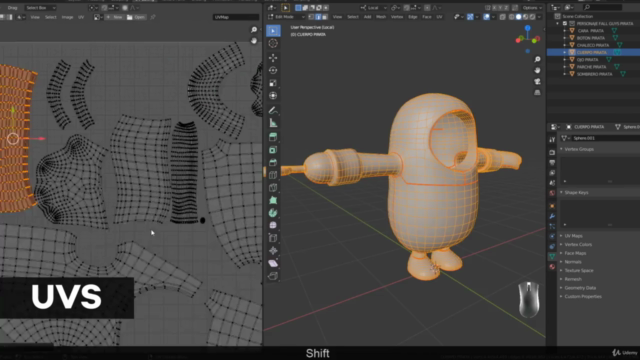Select the Select Box tool in 3D viewport
The image size is (640, 360).
click(273, 31)
